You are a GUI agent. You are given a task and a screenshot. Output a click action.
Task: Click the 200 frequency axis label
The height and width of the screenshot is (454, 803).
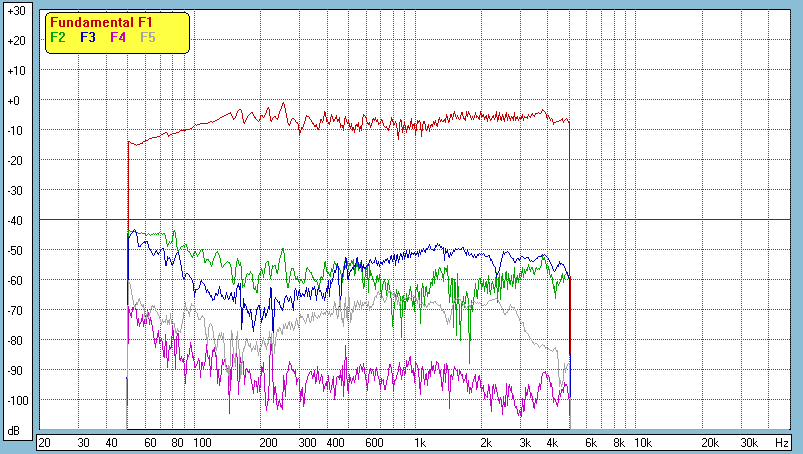coord(268,442)
